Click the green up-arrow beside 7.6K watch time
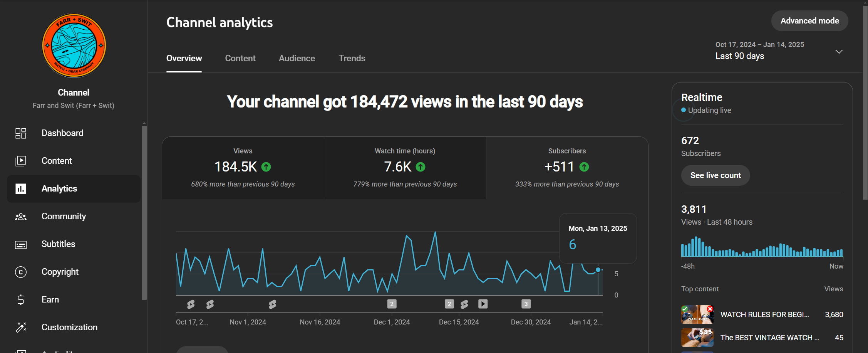 tap(421, 167)
